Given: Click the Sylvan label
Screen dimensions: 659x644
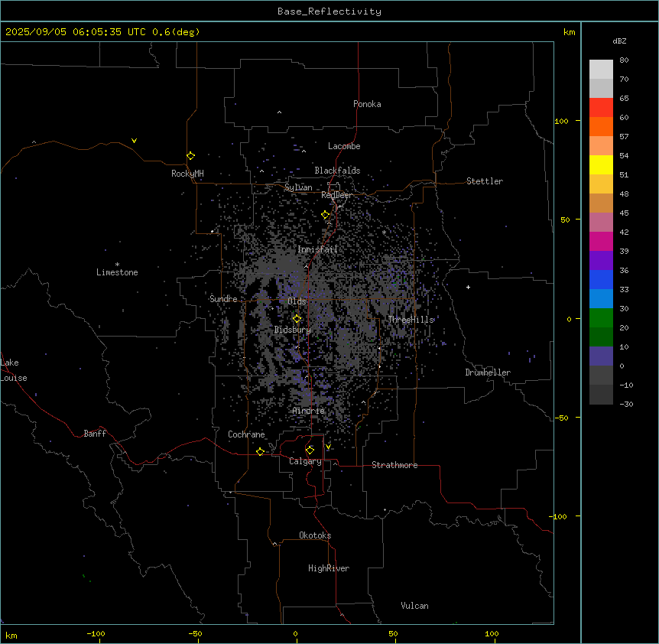Looking at the screenshot, I should (298, 187).
